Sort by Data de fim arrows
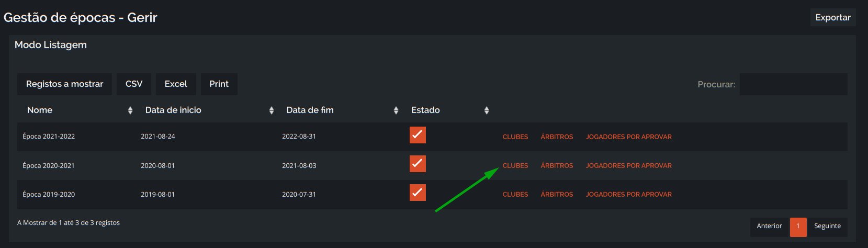868x248 pixels. [x=396, y=110]
